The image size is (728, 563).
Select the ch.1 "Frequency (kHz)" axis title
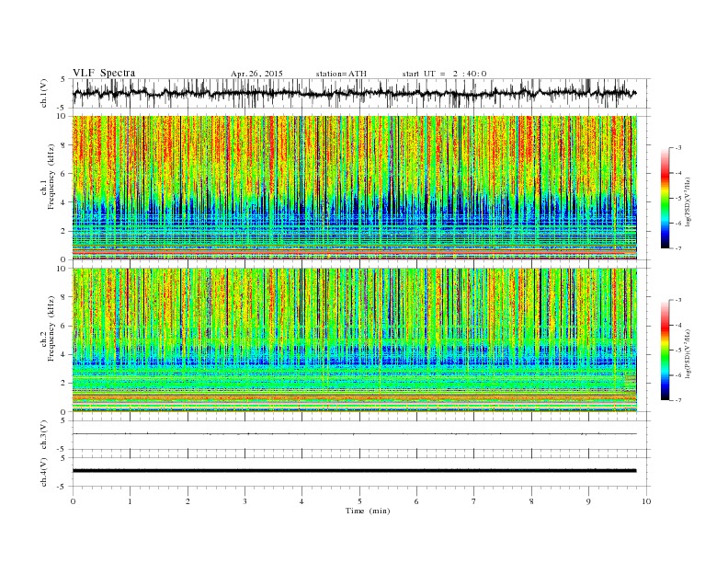tap(51, 177)
